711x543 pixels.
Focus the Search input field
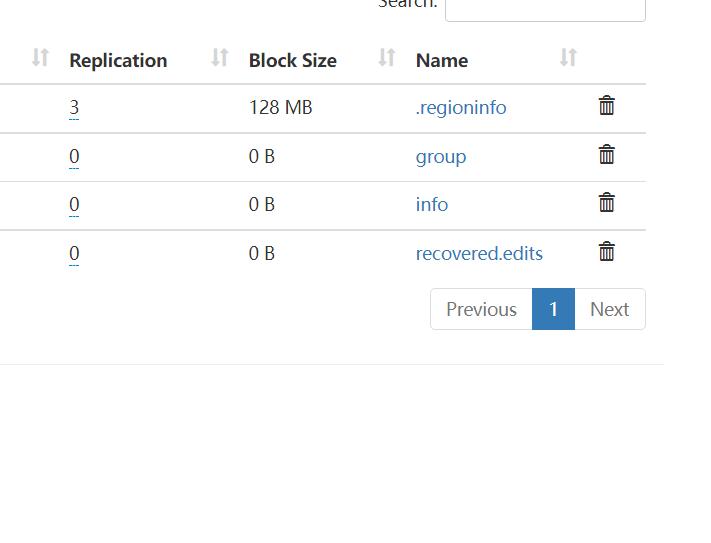(x=545, y=8)
